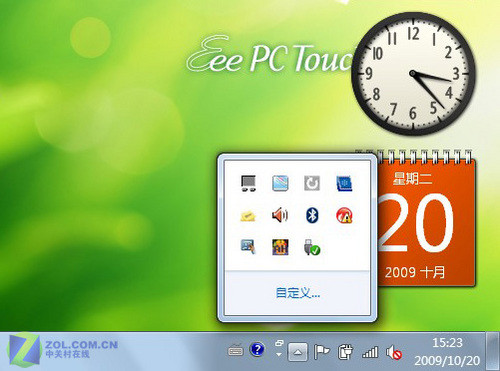The height and width of the screenshot is (371, 500).
Task: Open the 自定义... customize link
Action: [298, 293]
